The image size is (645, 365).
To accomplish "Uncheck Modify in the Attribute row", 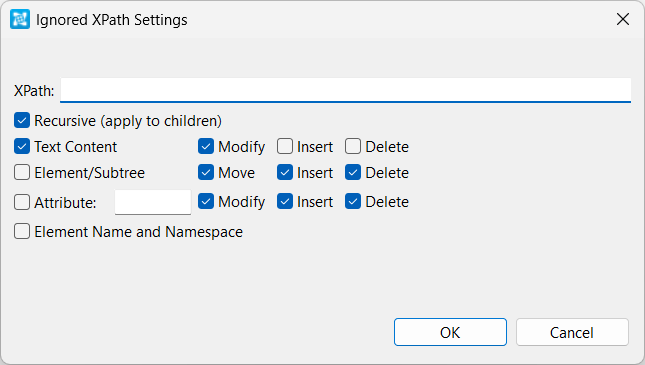I will click(x=206, y=202).
